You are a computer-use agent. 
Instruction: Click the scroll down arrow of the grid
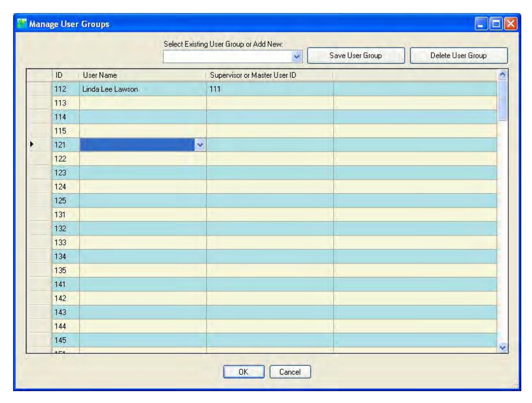pyautogui.click(x=503, y=348)
